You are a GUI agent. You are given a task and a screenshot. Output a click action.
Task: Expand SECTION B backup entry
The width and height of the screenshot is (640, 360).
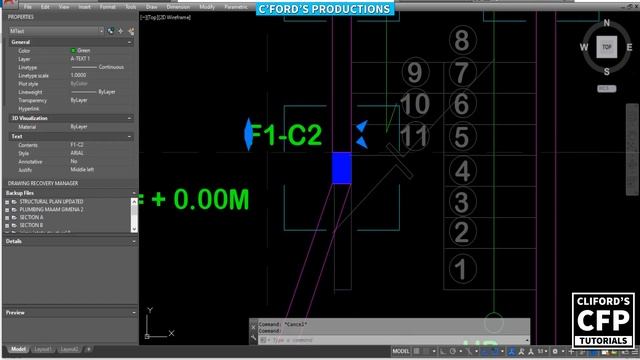(7, 225)
